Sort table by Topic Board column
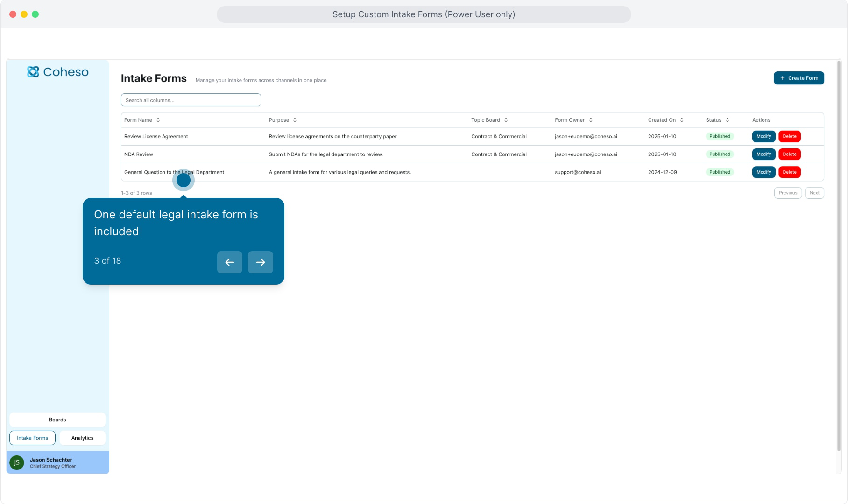Screen dimensions: 848x504 coord(506,120)
